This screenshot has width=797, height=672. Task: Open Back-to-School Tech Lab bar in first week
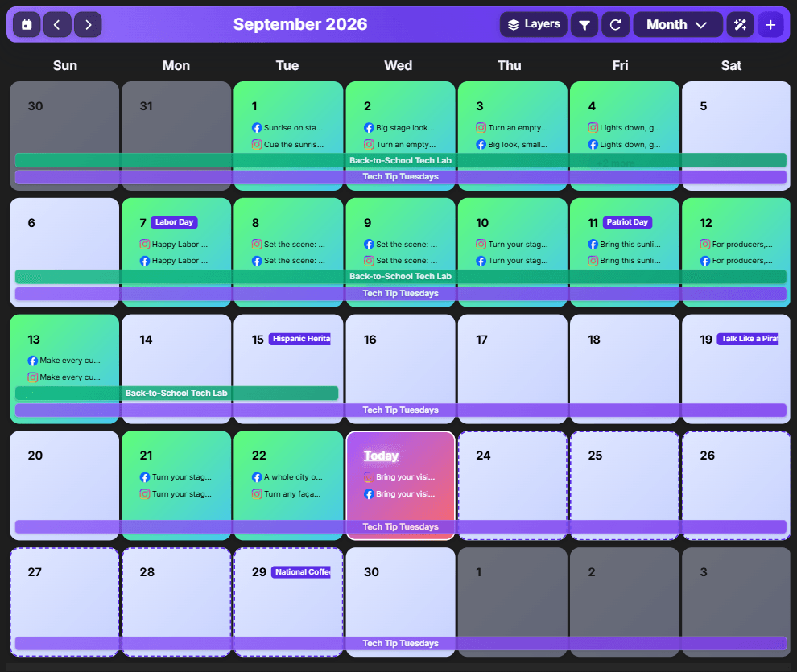[x=401, y=160]
